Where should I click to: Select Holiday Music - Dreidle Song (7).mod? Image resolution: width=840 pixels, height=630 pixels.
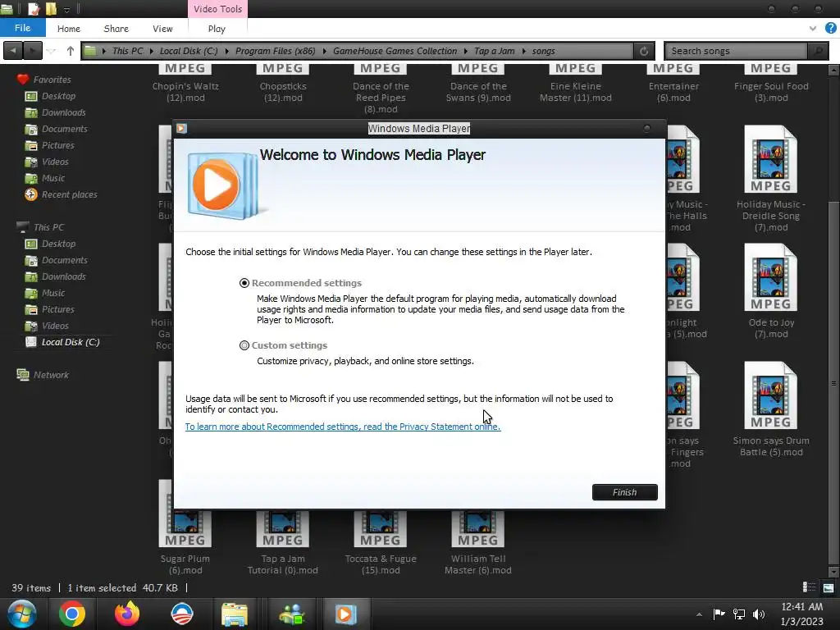(x=771, y=178)
